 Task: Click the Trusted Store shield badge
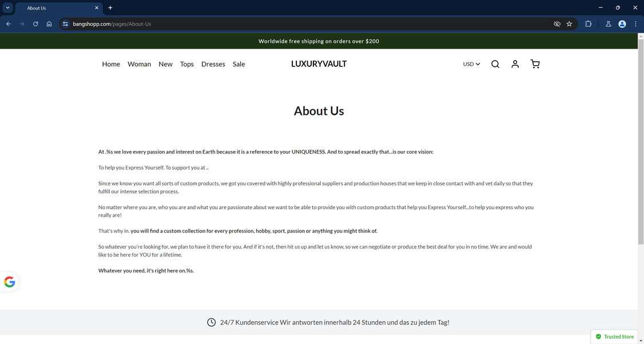[615, 337]
